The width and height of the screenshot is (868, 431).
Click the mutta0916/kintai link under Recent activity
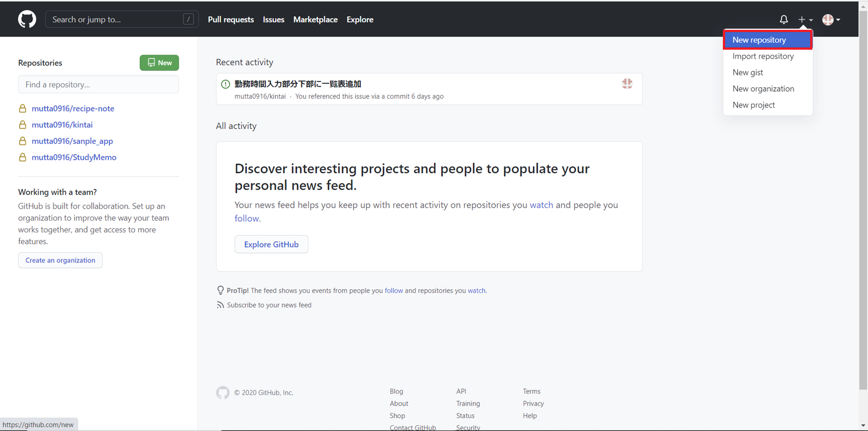(260, 96)
